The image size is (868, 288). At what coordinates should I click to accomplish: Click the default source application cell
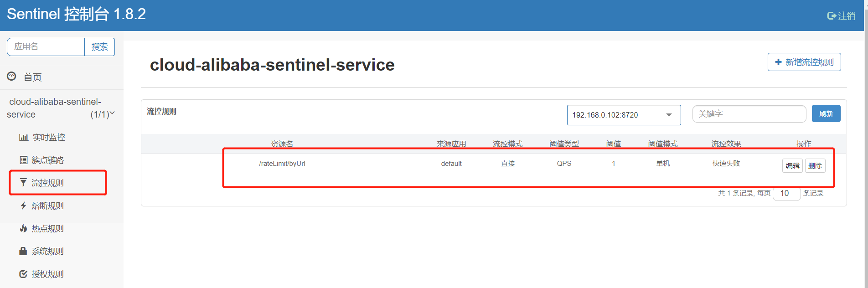tap(451, 164)
